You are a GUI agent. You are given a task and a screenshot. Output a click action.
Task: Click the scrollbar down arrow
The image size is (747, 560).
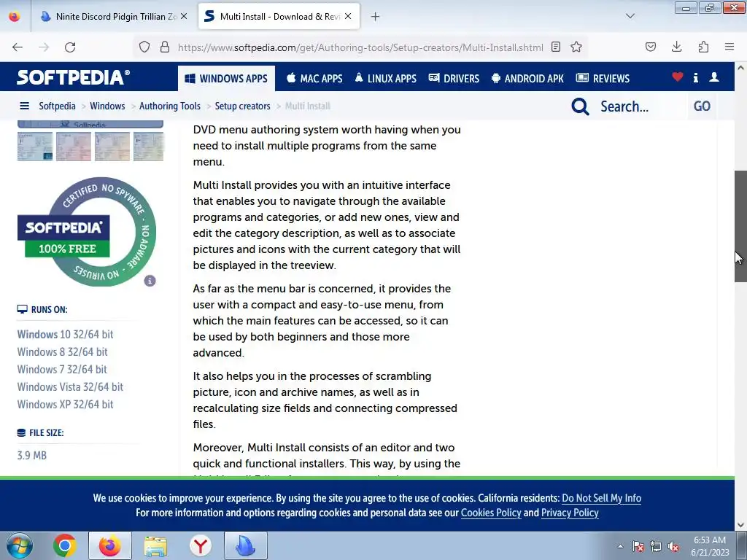coord(740,525)
